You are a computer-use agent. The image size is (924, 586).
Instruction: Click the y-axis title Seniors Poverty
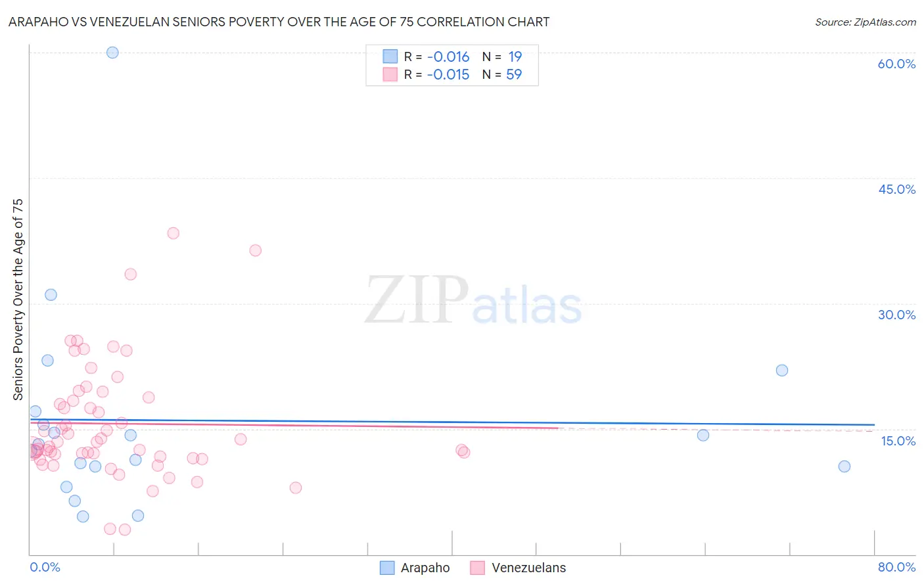(x=18, y=300)
